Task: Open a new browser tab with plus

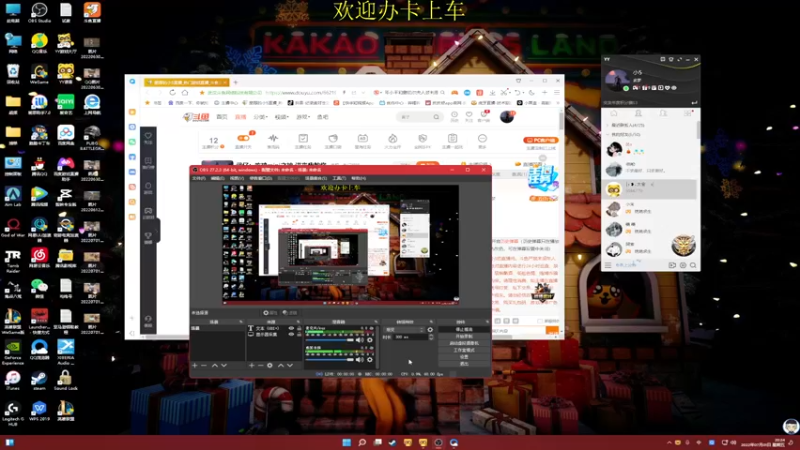Action: (235, 82)
